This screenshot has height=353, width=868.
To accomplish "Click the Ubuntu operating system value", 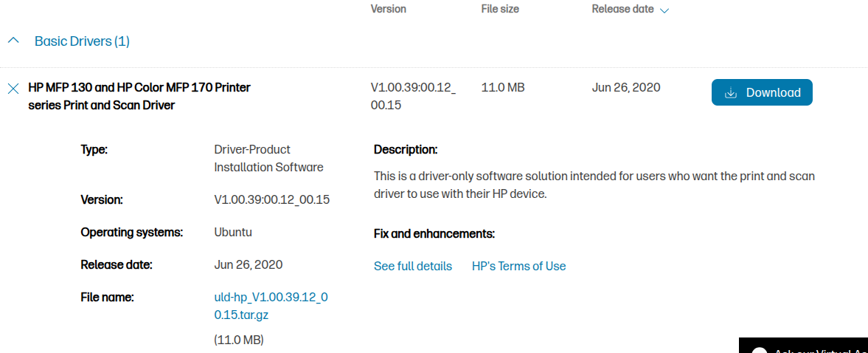I will coord(233,232).
